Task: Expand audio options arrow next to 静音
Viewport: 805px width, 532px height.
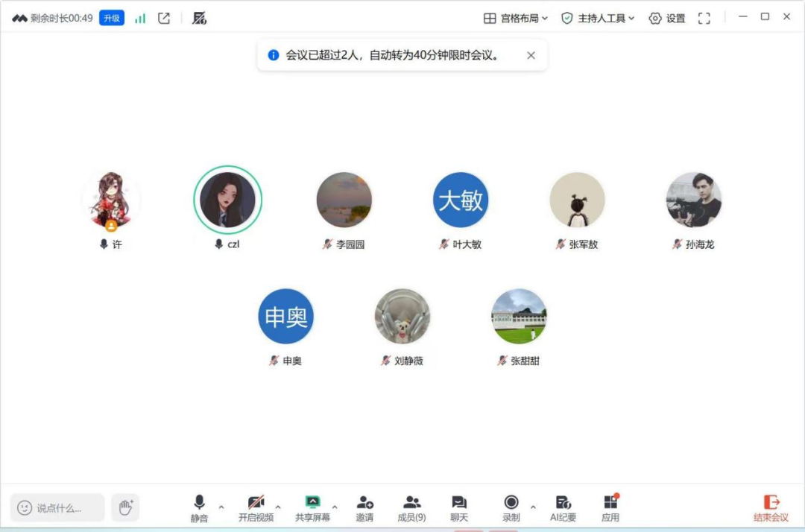Action: pyautogui.click(x=221, y=507)
